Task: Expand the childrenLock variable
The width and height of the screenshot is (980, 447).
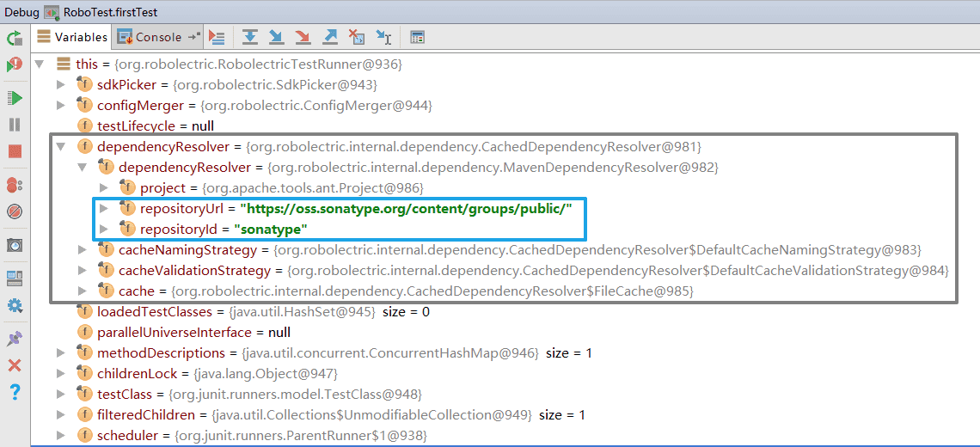Action: click(61, 374)
